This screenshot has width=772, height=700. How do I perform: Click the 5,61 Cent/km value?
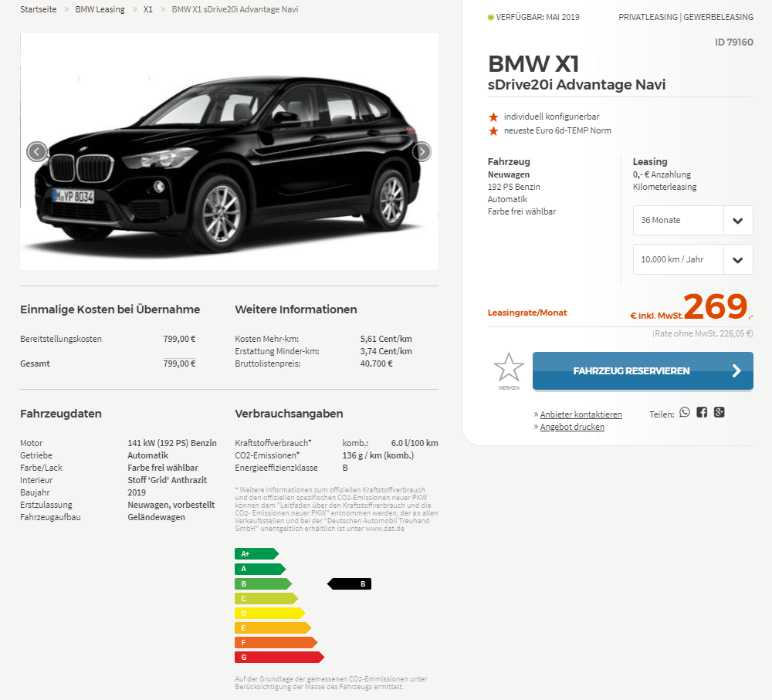coord(386,339)
